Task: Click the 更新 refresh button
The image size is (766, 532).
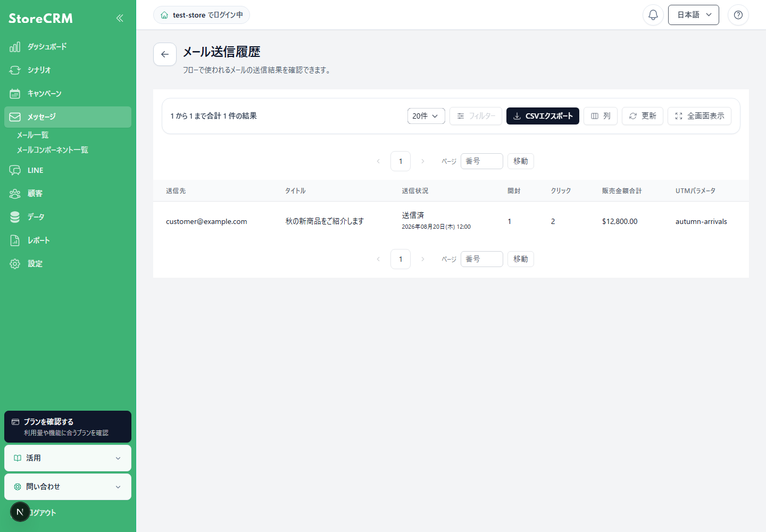Action: pos(643,116)
